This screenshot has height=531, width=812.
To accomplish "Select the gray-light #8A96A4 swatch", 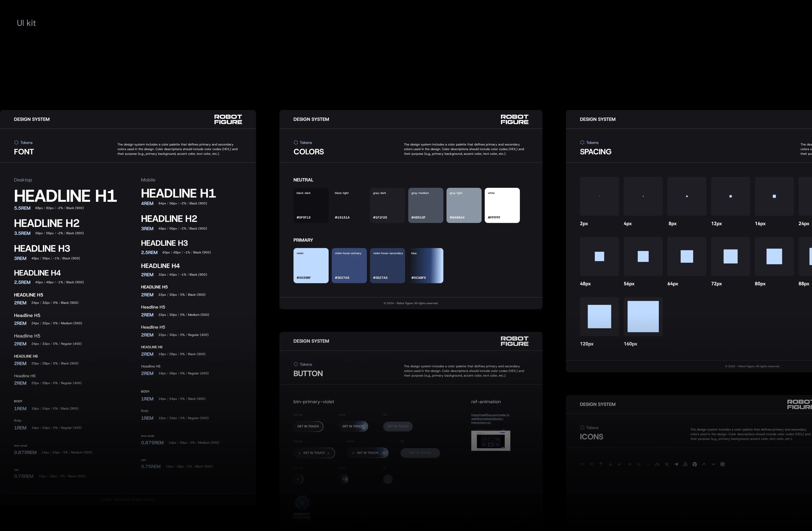I will click(464, 205).
